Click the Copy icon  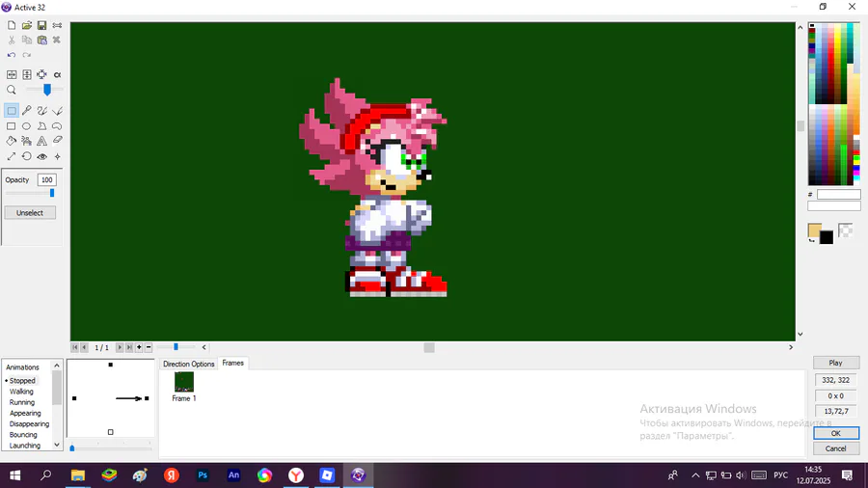(27, 40)
